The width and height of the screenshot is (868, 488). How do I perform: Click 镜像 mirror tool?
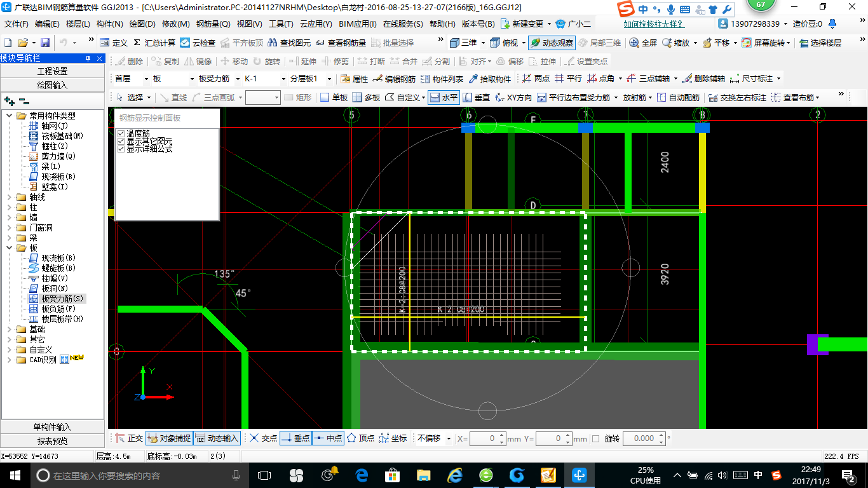[x=198, y=61]
